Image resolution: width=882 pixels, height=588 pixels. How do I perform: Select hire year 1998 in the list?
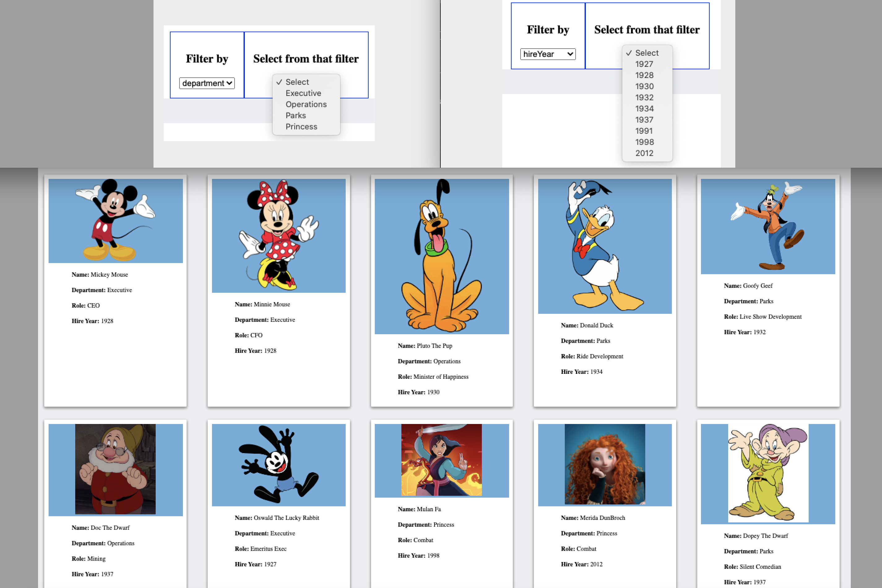click(x=644, y=142)
